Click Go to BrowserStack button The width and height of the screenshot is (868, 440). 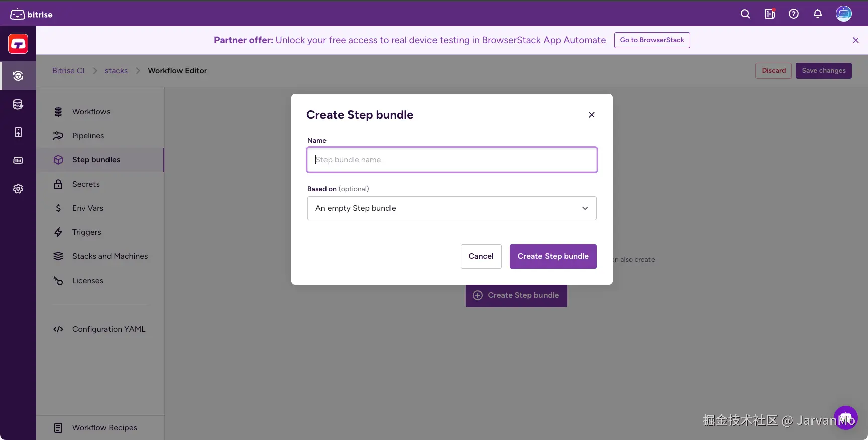tap(652, 40)
